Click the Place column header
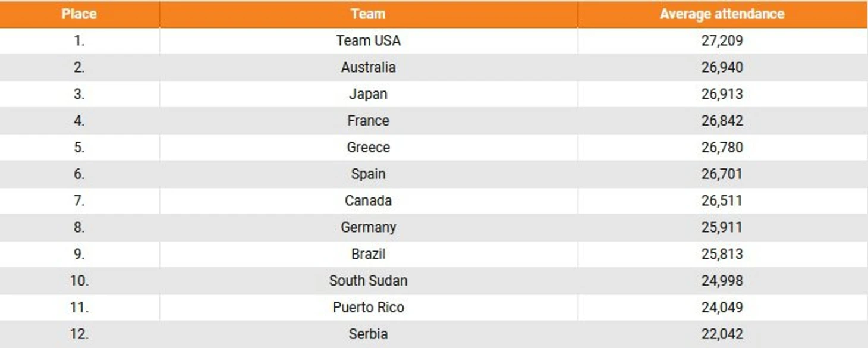868x348 pixels. 79,14
